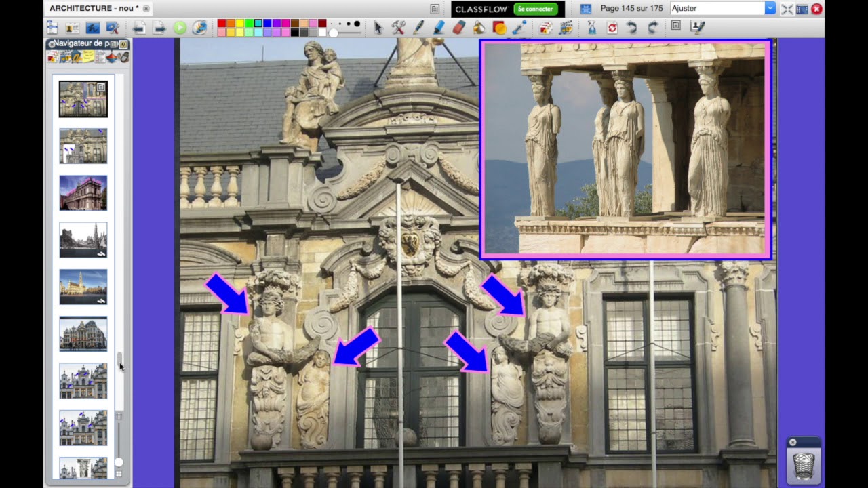
Task: Open the Ajuster zoom dropdown
Action: (722, 8)
